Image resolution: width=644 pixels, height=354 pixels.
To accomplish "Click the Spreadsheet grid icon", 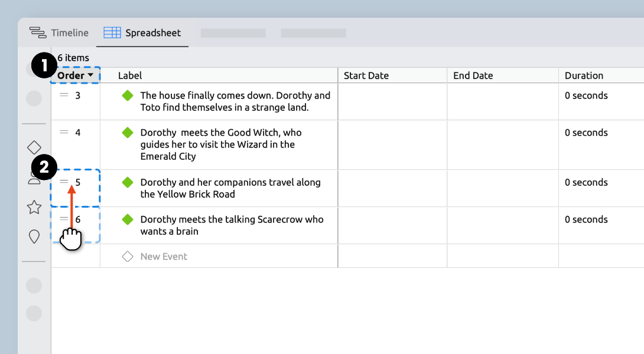I will coord(112,33).
